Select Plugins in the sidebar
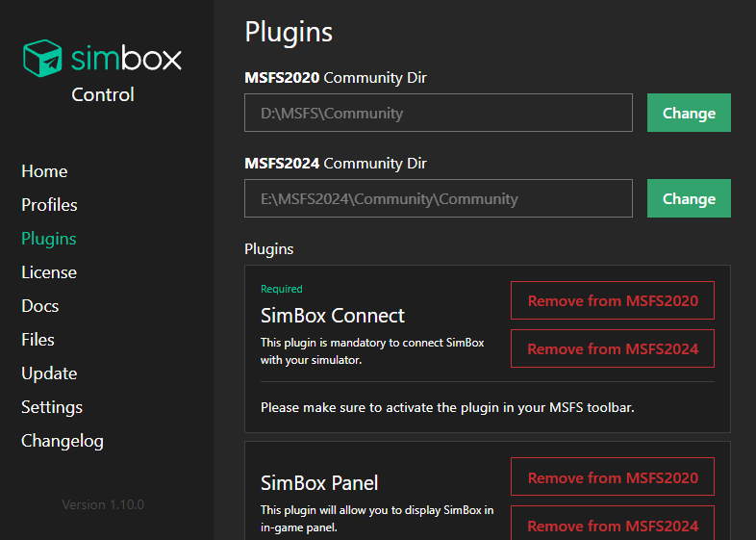 coord(49,239)
